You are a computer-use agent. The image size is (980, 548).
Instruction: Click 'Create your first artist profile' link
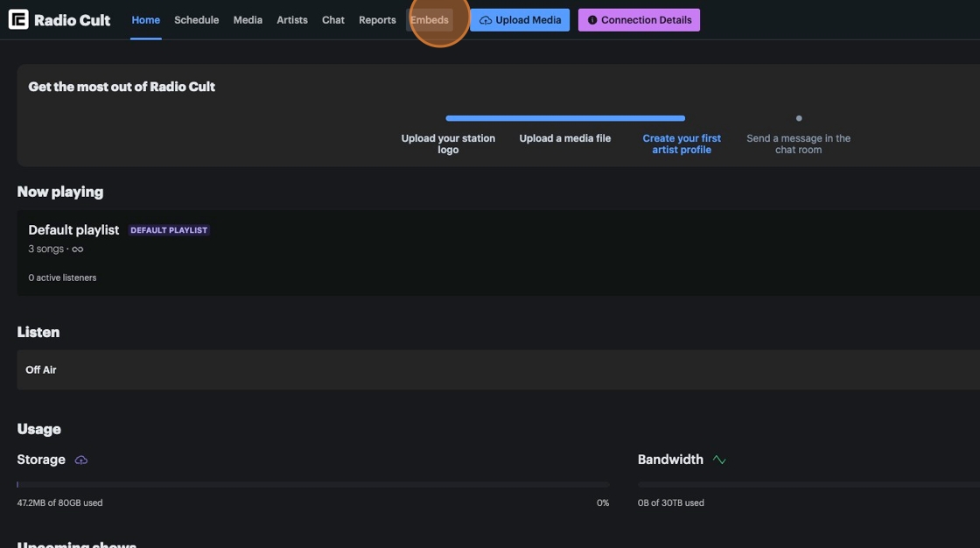coord(682,144)
